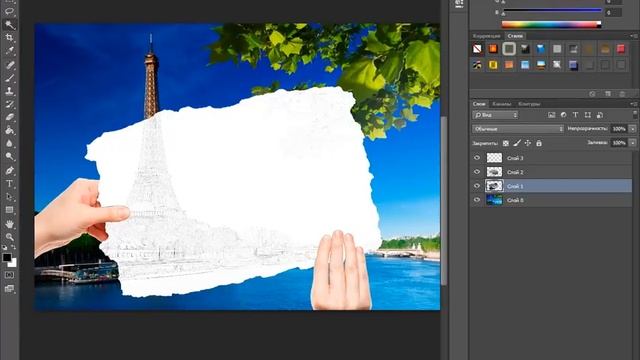This screenshot has height=360, width=640.
Task: Hide the Слой 3 layer
Action: 477,158
